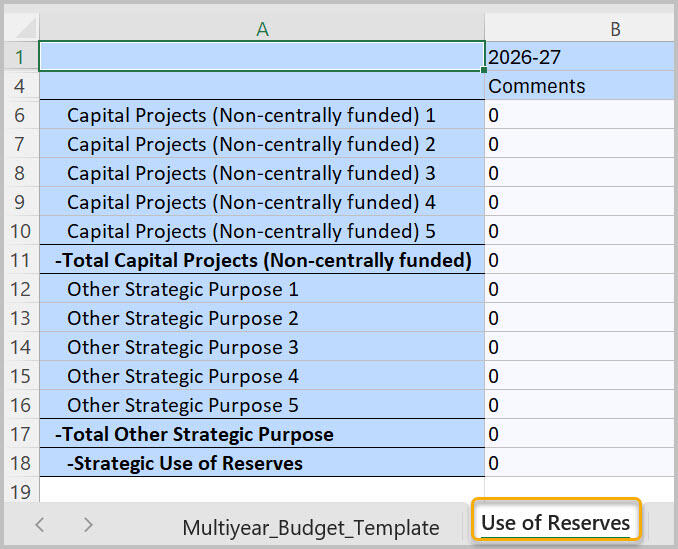
Task: Click cell containing 2026-27
Action: 579,57
